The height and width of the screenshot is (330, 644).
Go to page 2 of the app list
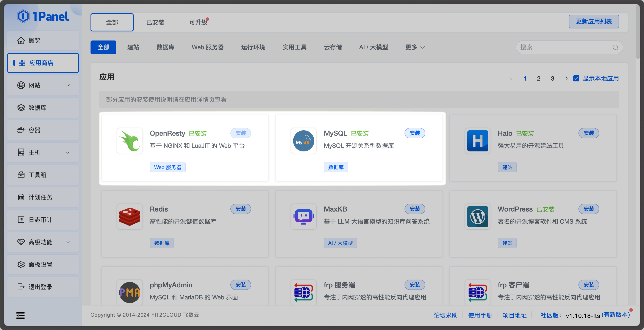[x=539, y=78]
